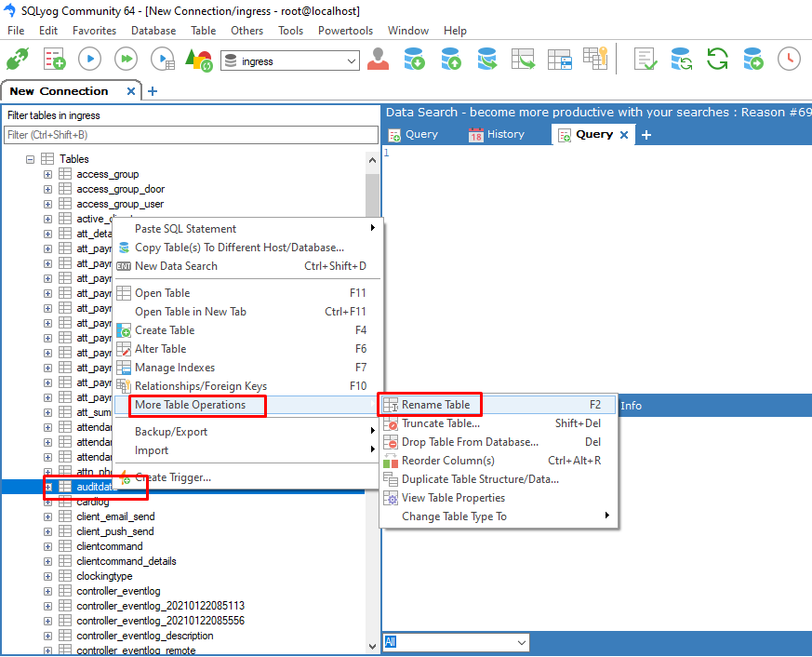Image resolution: width=812 pixels, height=657 pixels.
Task: Select Reorder Column(s) option
Action: click(x=499, y=461)
